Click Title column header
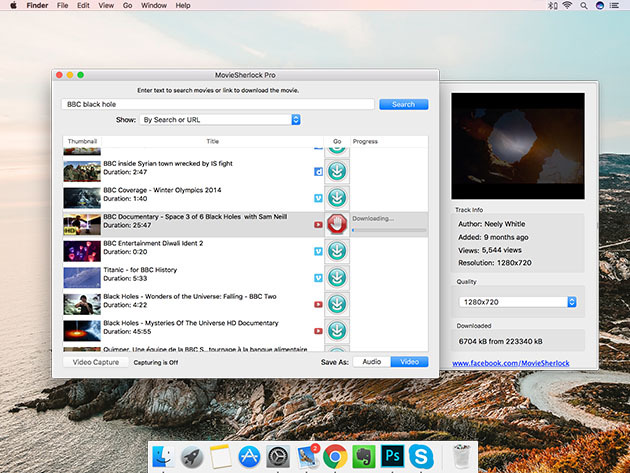The height and width of the screenshot is (473, 630). click(x=213, y=141)
